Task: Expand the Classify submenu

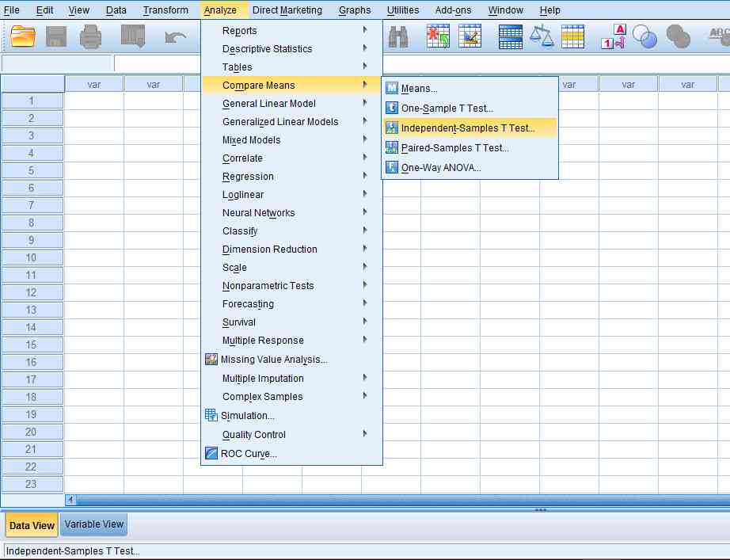Action: click(292, 230)
